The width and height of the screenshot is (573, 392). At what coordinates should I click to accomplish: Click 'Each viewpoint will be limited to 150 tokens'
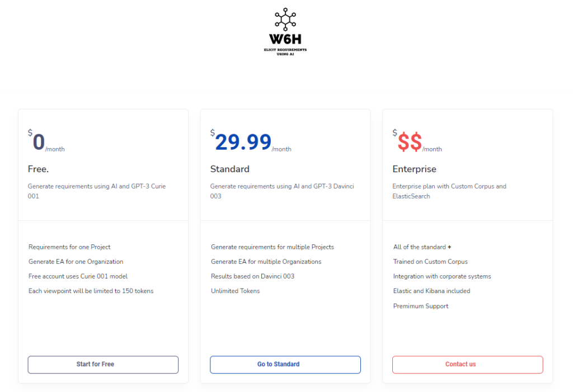click(91, 291)
